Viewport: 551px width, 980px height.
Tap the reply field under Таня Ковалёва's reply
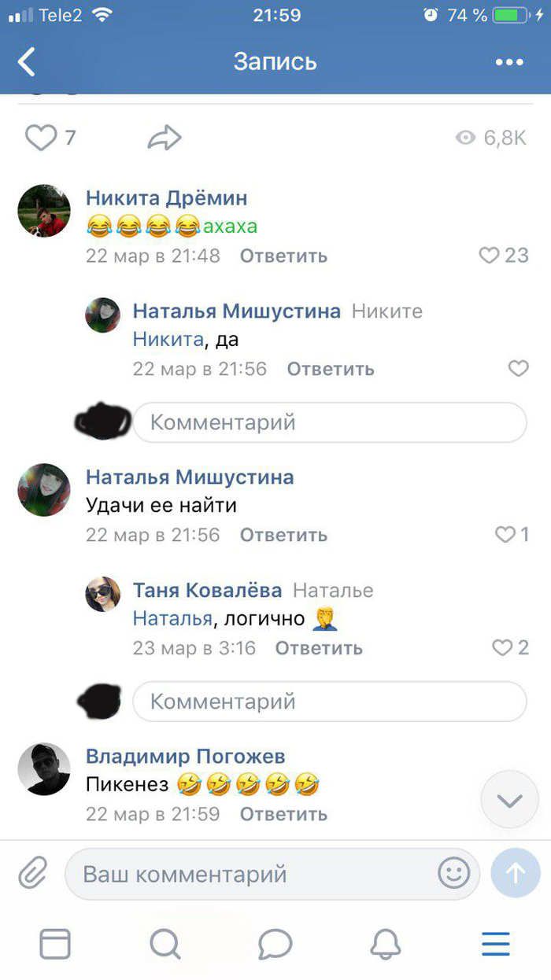click(x=329, y=701)
